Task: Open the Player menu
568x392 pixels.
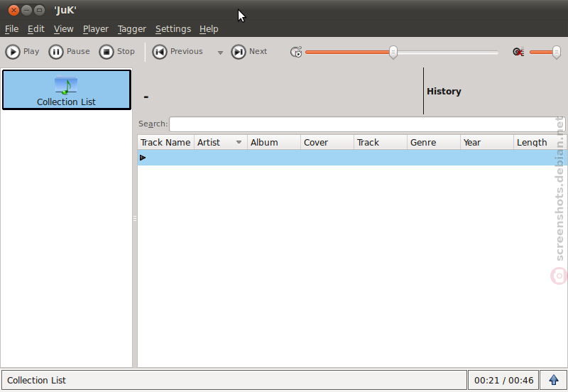Action: pos(96,29)
